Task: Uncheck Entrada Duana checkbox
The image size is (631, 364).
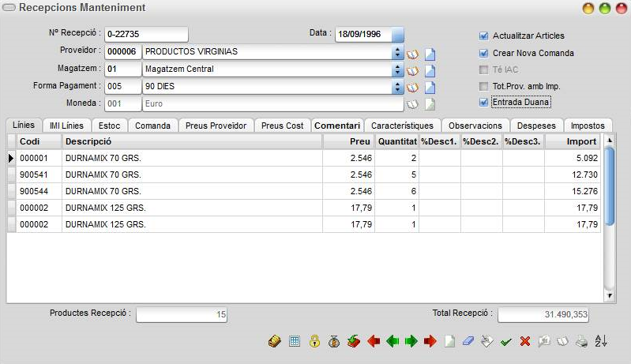Action: (x=483, y=102)
